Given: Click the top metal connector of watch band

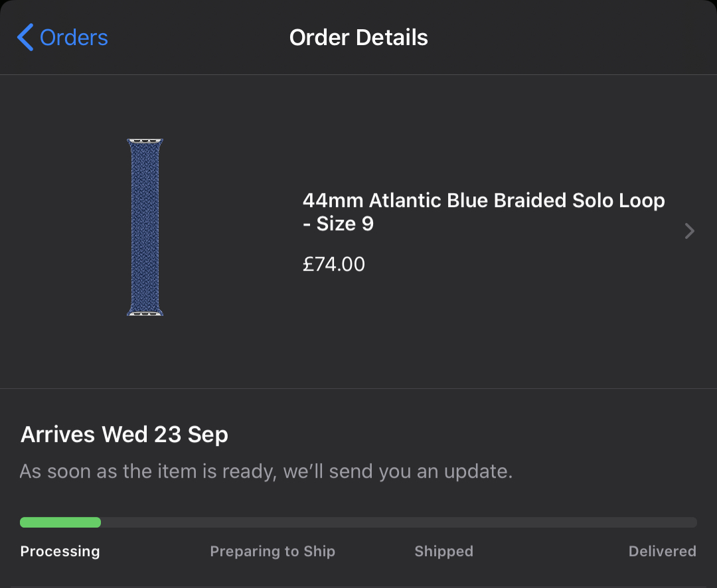Looking at the screenshot, I should click(145, 141).
